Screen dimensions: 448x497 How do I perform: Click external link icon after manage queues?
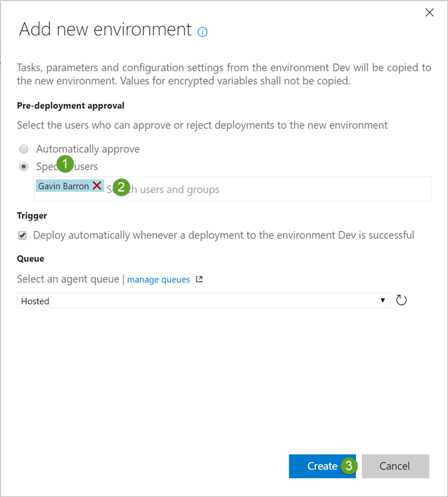[x=199, y=280]
